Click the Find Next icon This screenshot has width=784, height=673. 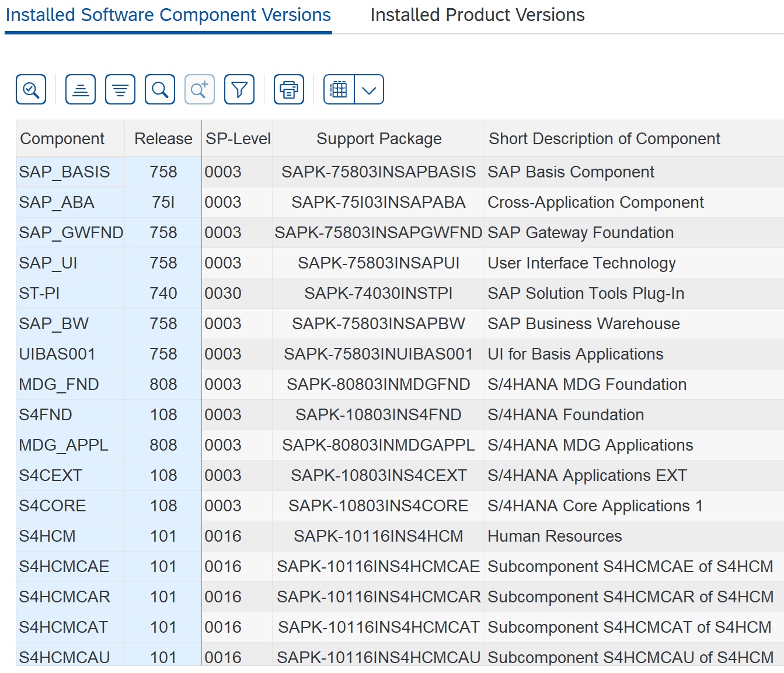click(x=200, y=89)
